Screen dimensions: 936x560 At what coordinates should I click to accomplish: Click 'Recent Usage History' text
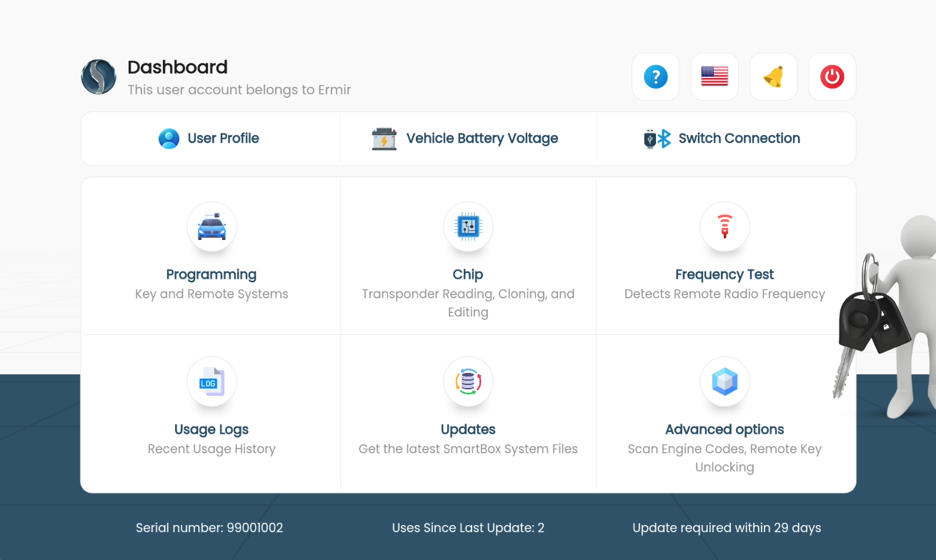[x=211, y=449]
